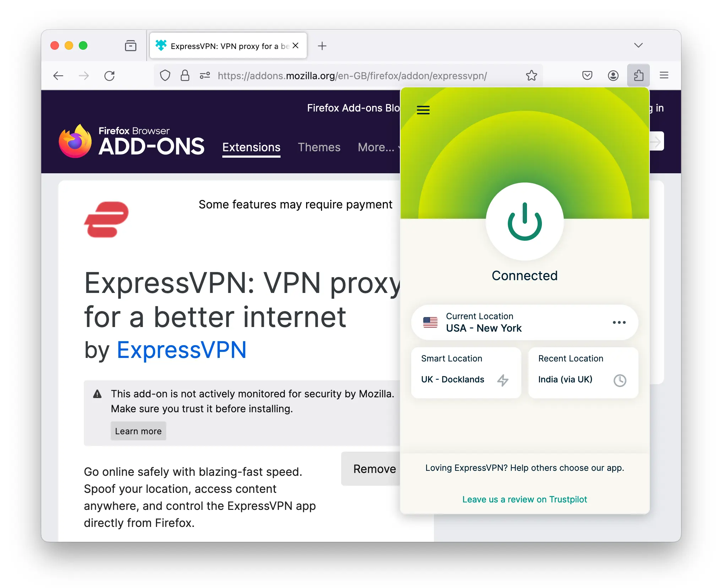The image size is (723, 588).
Task: Click Leave us a review on Trustpilot link
Action: (x=524, y=499)
